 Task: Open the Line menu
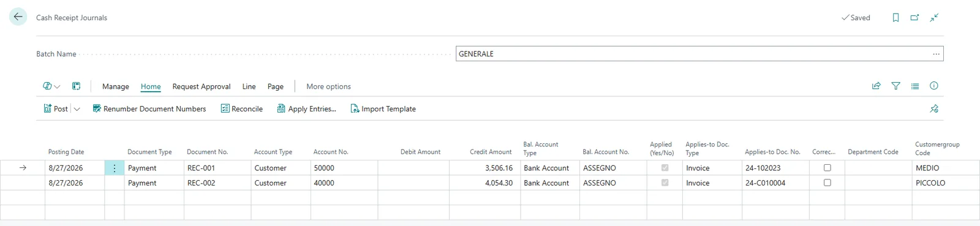(x=249, y=86)
